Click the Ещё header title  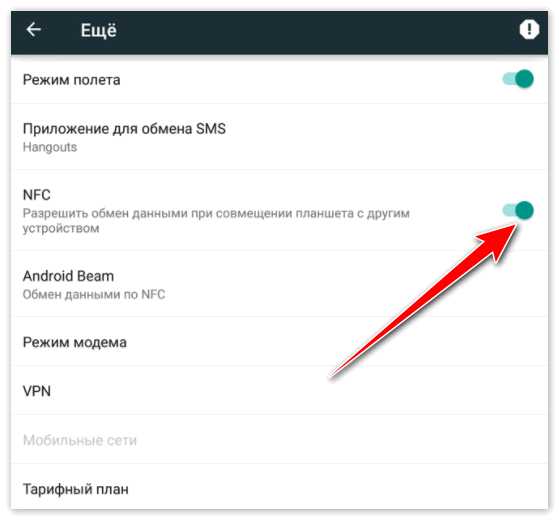(99, 30)
